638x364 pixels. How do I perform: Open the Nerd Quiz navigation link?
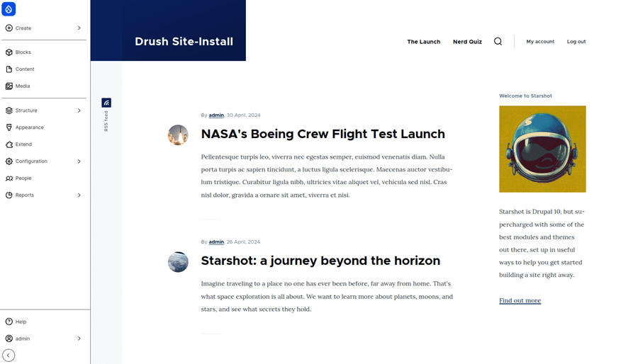click(x=467, y=42)
